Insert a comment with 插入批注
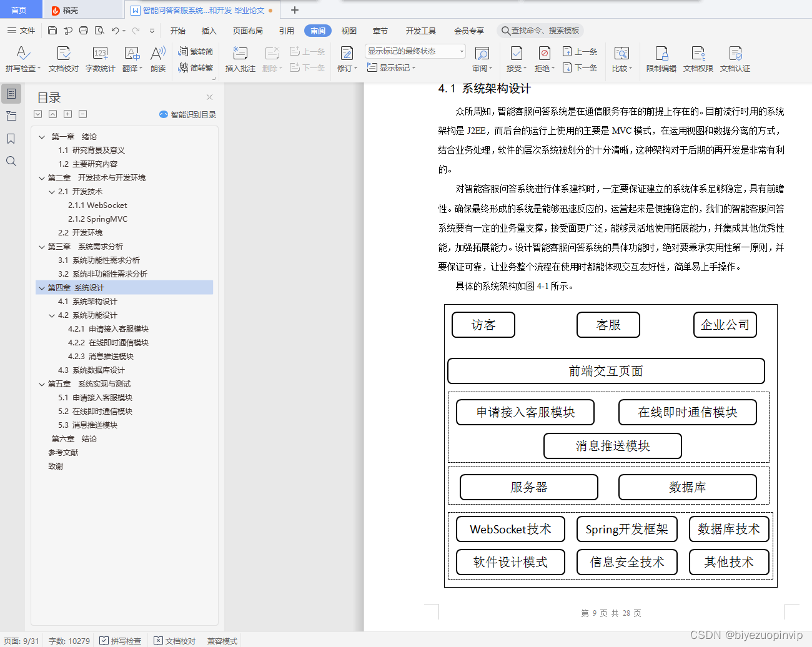 (x=239, y=59)
